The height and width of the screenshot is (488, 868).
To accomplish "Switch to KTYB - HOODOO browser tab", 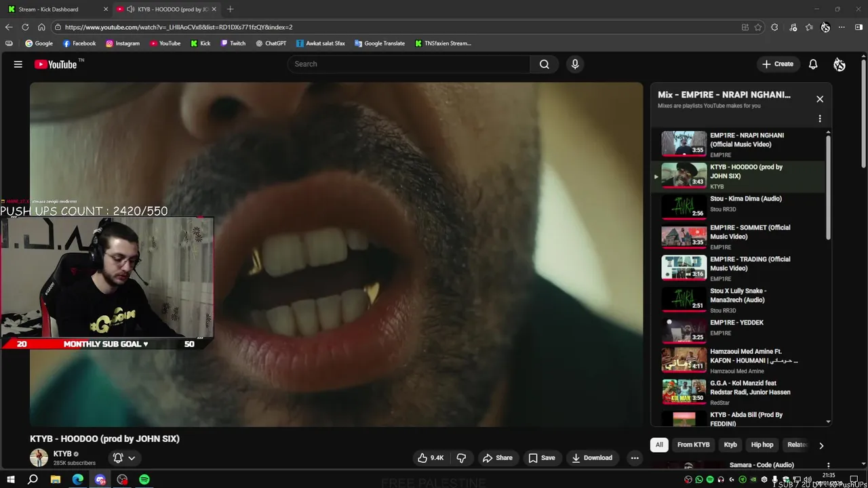I will point(167,9).
